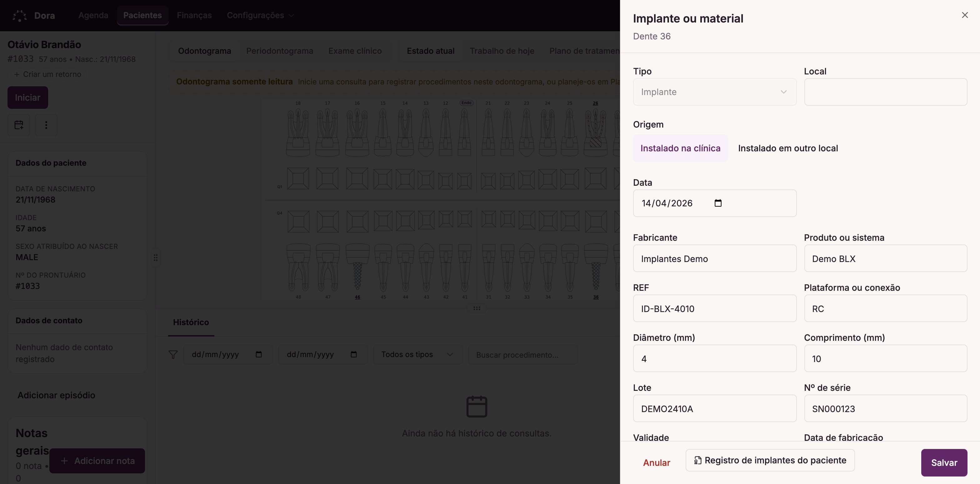Click the Local input field

(x=885, y=92)
